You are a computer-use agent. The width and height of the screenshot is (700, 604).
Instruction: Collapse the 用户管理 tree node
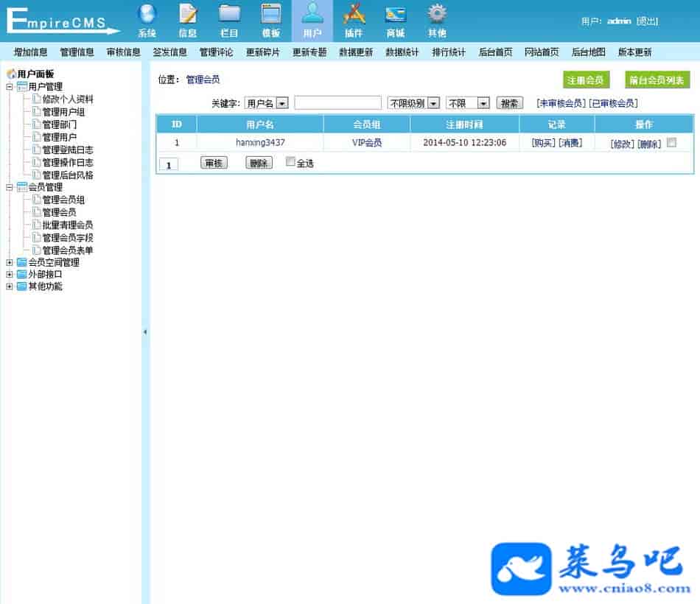tap(10, 87)
